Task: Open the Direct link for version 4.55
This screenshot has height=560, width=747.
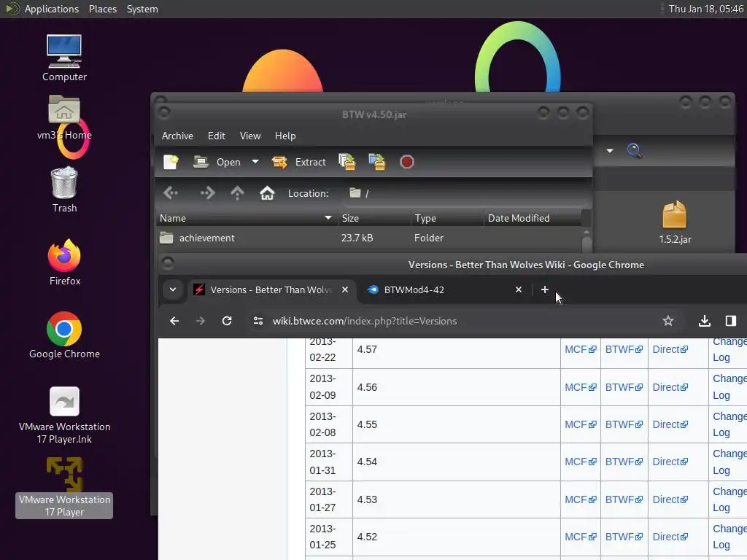Action: pyautogui.click(x=670, y=424)
